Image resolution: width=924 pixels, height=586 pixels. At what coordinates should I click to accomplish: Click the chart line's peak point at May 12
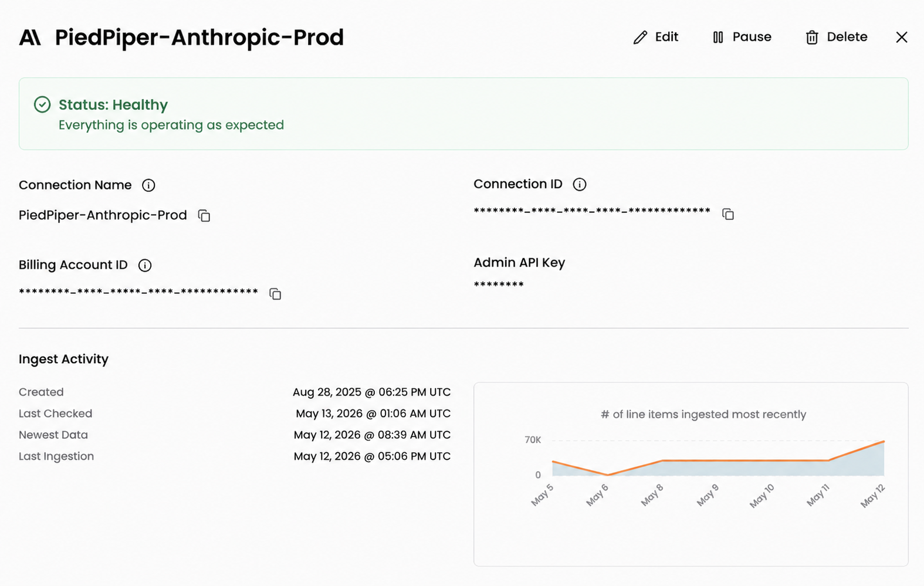coord(884,441)
